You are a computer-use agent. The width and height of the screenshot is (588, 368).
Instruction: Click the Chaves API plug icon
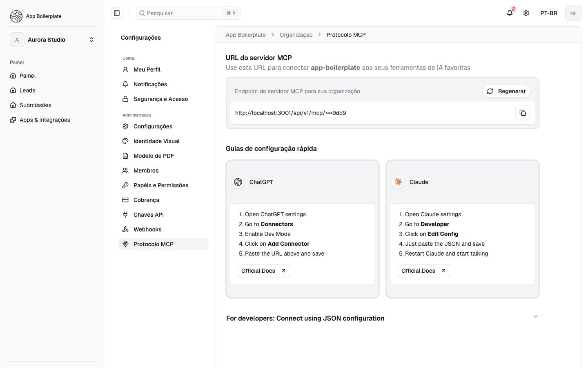125,215
